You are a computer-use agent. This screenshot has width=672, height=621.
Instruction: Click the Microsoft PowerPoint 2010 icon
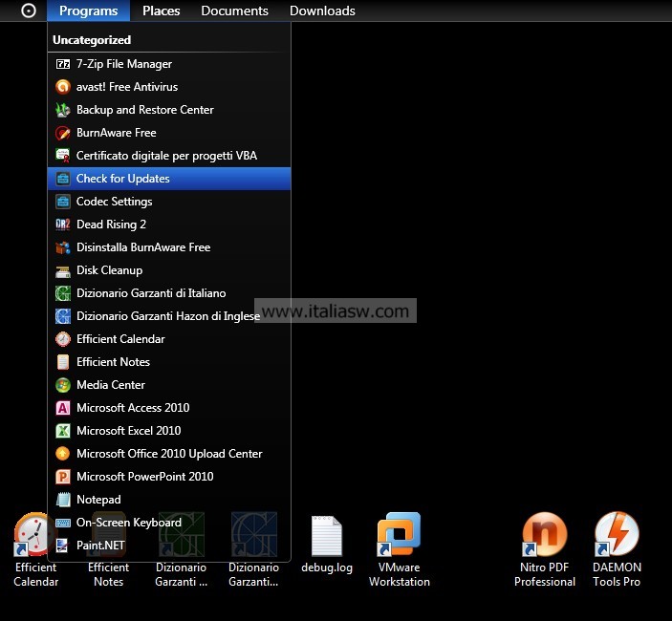[63, 477]
